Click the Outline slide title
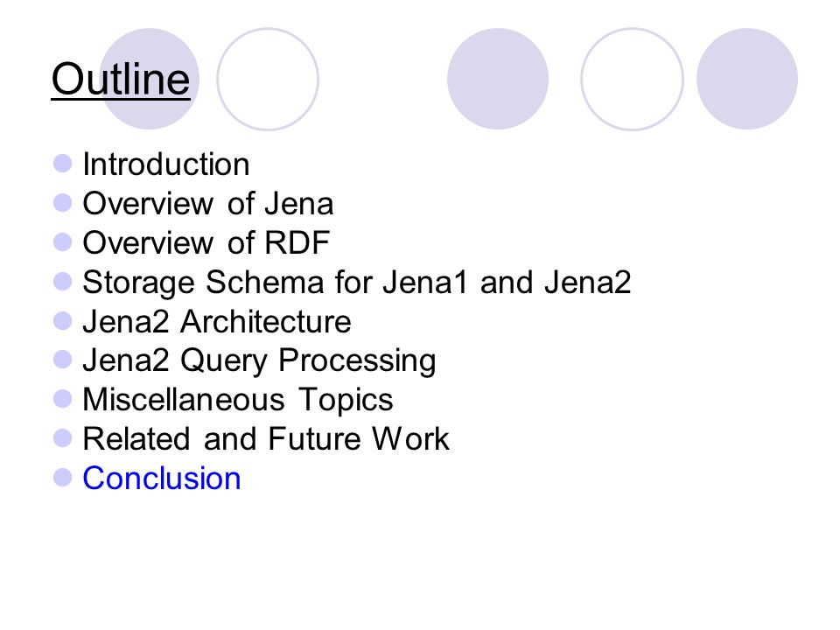This screenshot has width=840, height=630. coord(121,79)
